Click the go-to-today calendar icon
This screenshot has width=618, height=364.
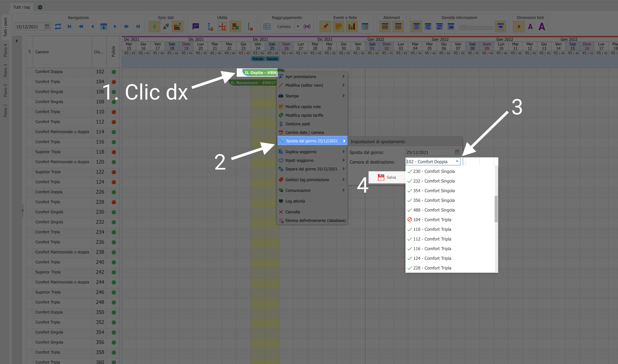(x=104, y=26)
